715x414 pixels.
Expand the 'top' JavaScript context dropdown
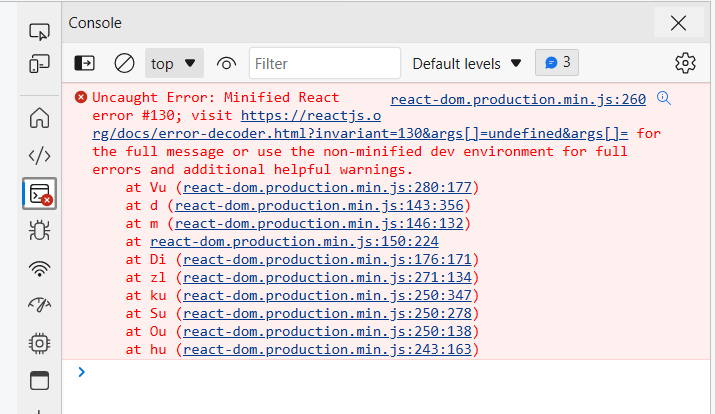(174, 63)
